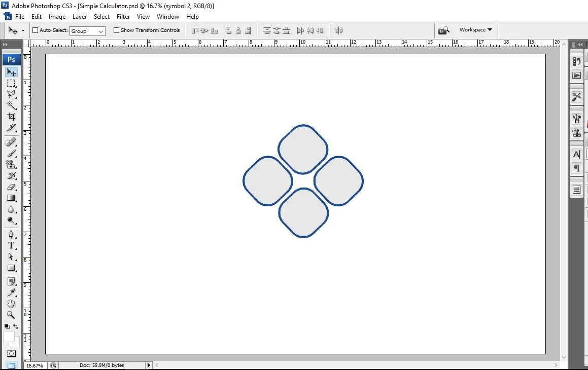The width and height of the screenshot is (588, 370).
Task: Select the Slice tool
Action: click(11, 128)
